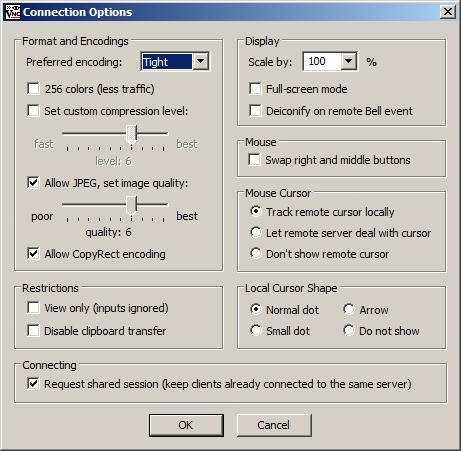Check View only (inputs ignored)
This screenshot has height=451, width=461.
(33, 308)
